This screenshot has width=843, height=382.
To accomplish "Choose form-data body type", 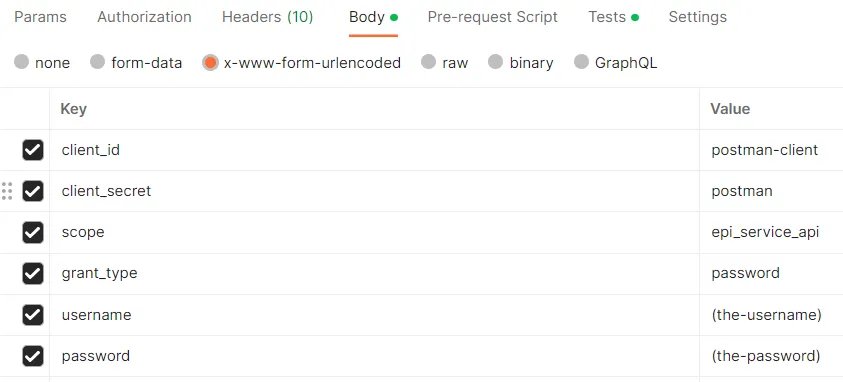I will 97,62.
